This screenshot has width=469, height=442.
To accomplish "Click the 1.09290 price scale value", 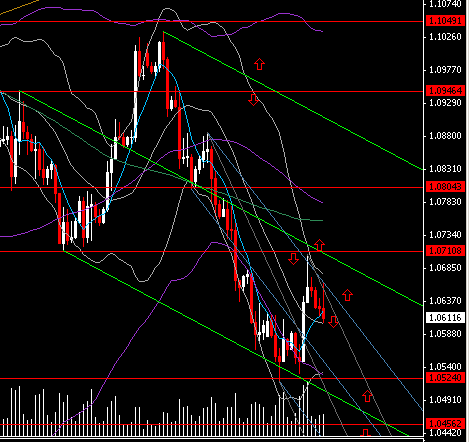I will tap(445, 103).
